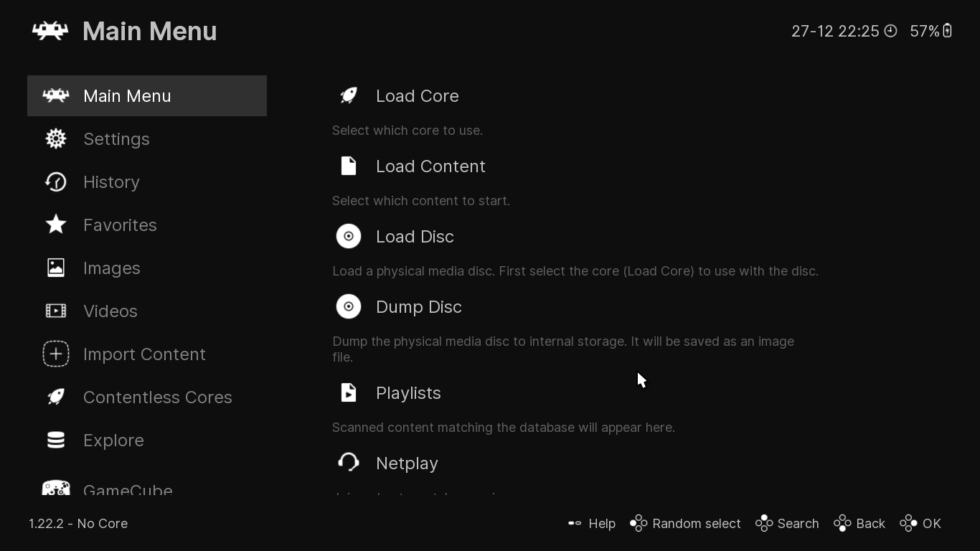Open Contentless Cores in the sidebar
Viewport: 980px width, 551px height.
point(147,397)
